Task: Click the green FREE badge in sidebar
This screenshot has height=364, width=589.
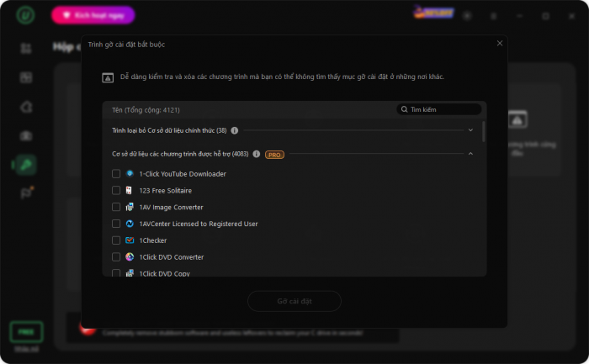Action: [x=26, y=332]
